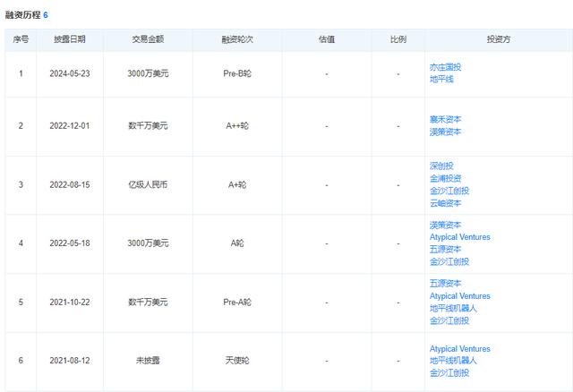Screen dimensions: 573x392
Task: Click the 交易金额 column header
Action: pos(148,39)
